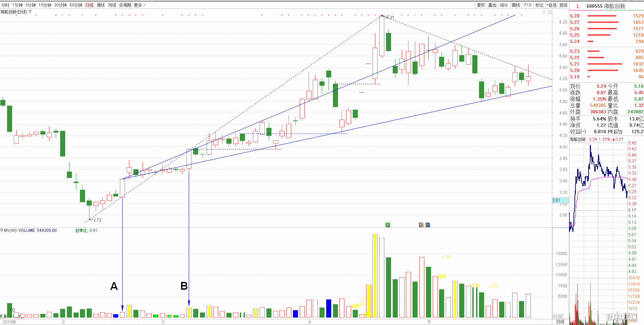Click the 叠加 overlay button
The image size is (644, 325).
point(492,5)
